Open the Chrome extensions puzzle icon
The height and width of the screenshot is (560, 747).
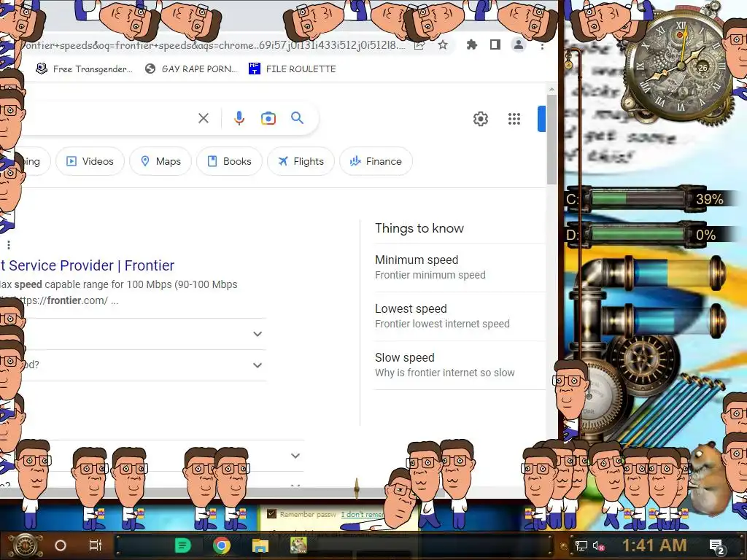click(x=472, y=44)
